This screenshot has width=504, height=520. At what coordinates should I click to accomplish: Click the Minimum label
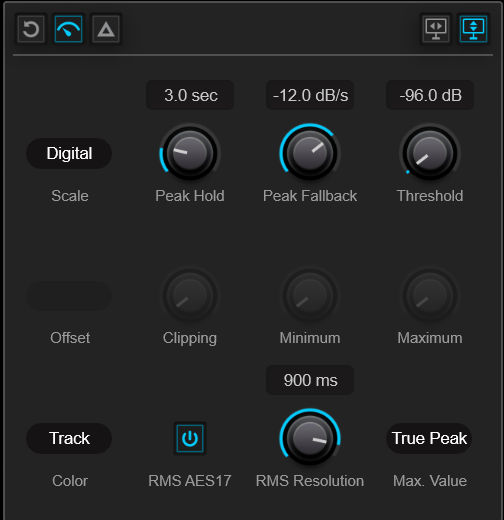[x=310, y=338]
